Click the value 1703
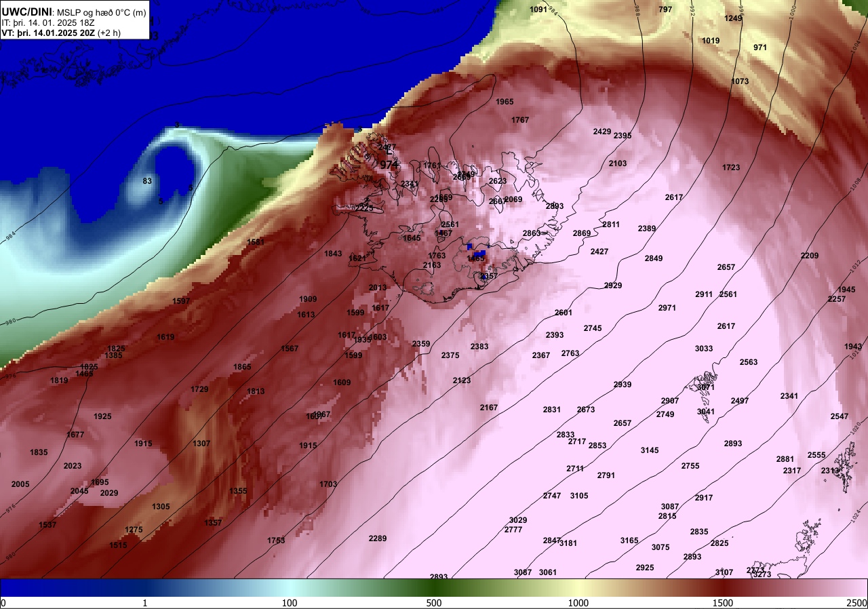This screenshot has width=868, height=609. coord(328,484)
